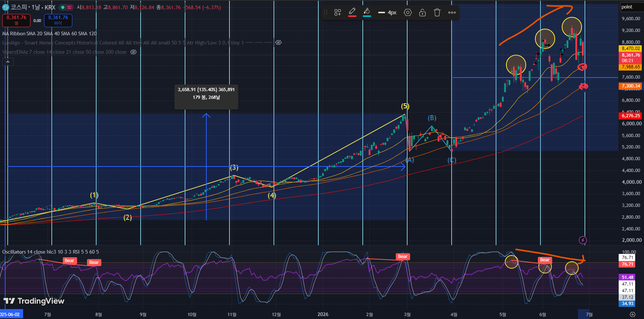Delete the selected drawing with trash icon
The image size is (644, 319).
pos(437,12)
